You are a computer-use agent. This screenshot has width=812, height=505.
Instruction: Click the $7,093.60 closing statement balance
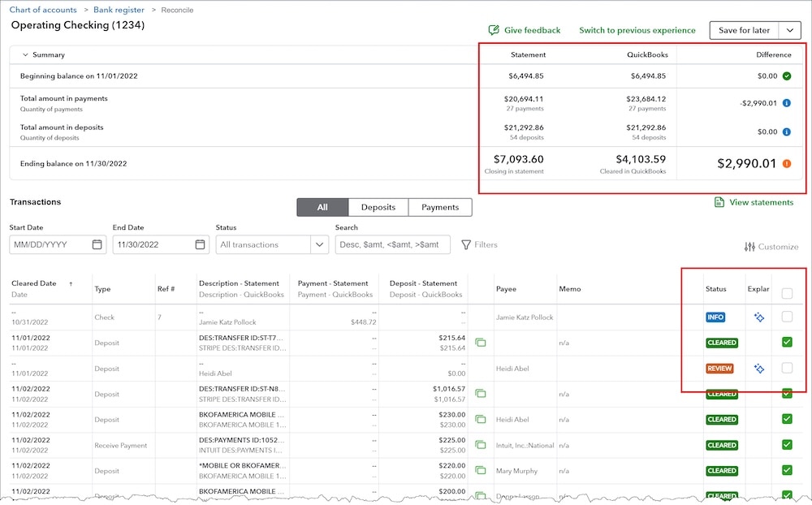(518, 159)
